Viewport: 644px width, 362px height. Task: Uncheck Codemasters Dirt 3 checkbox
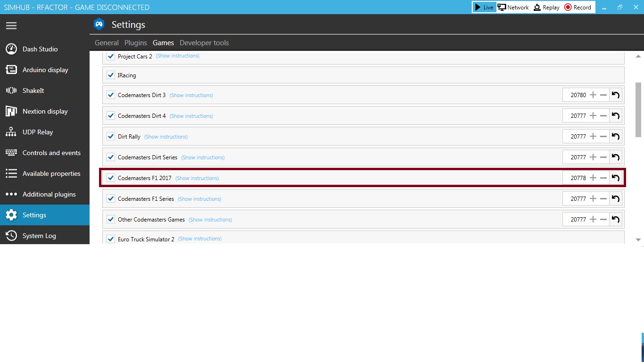click(x=111, y=95)
